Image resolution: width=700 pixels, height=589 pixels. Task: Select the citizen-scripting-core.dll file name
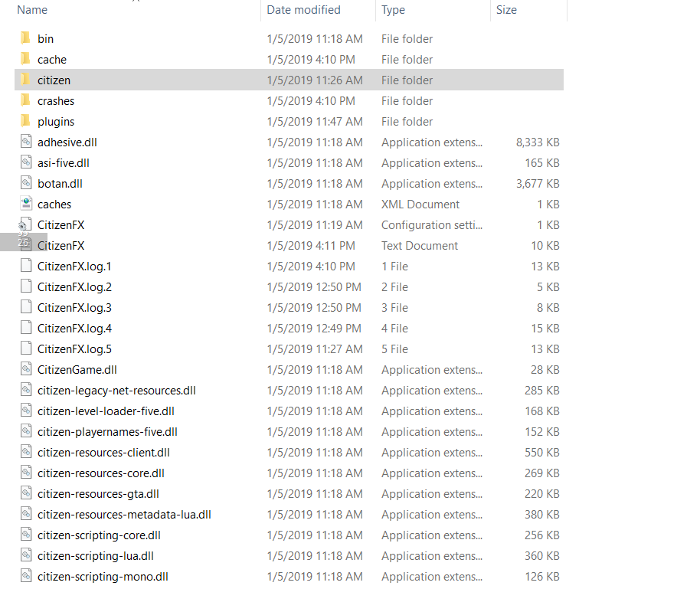pyautogui.click(x=99, y=535)
